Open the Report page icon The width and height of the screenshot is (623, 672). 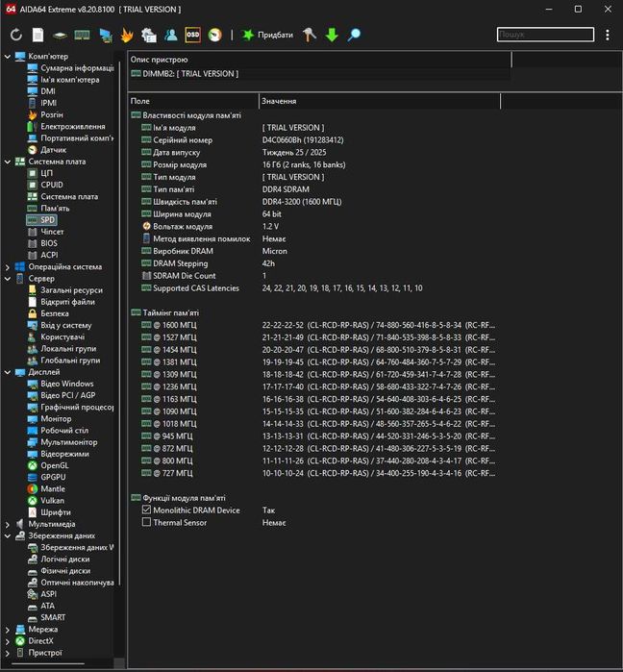tap(38, 35)
